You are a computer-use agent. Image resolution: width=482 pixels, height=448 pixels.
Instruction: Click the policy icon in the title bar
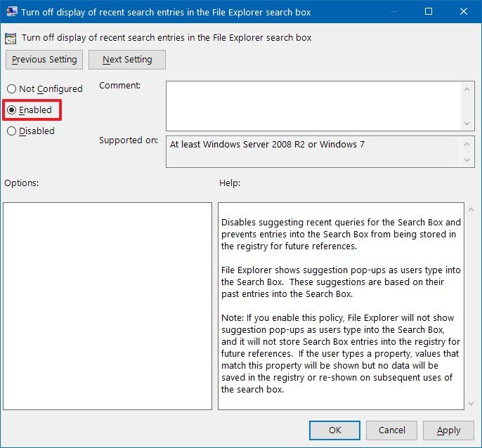12,12
